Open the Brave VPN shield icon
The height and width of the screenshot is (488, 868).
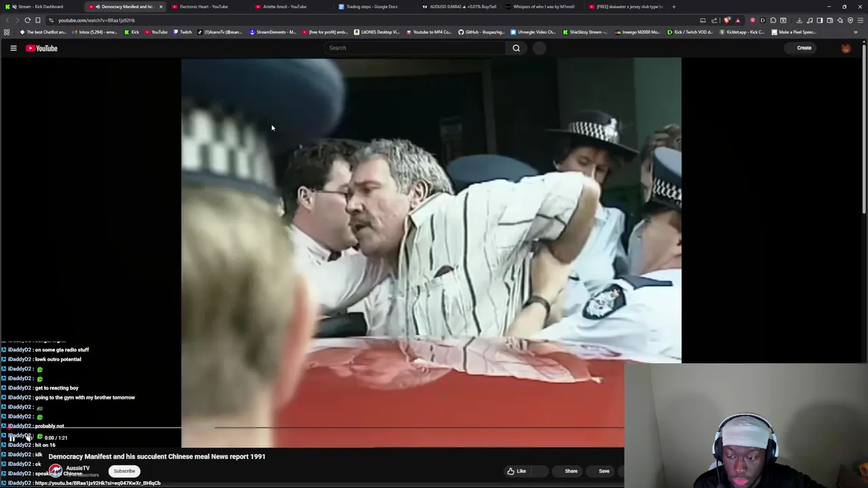pos(850,20)
